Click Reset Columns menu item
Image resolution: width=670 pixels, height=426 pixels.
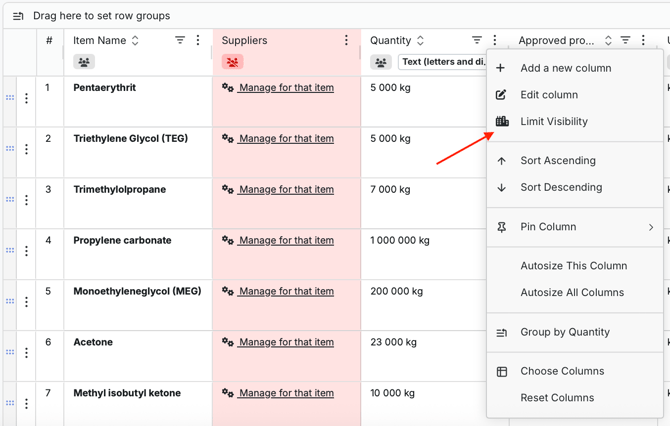click(575, 397)
